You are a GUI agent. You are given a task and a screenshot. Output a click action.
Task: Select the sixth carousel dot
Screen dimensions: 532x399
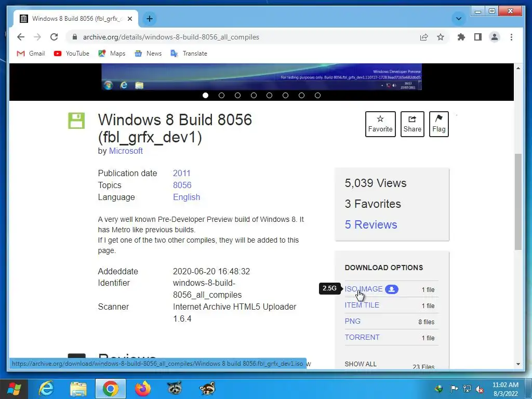(x=285, y=96)
